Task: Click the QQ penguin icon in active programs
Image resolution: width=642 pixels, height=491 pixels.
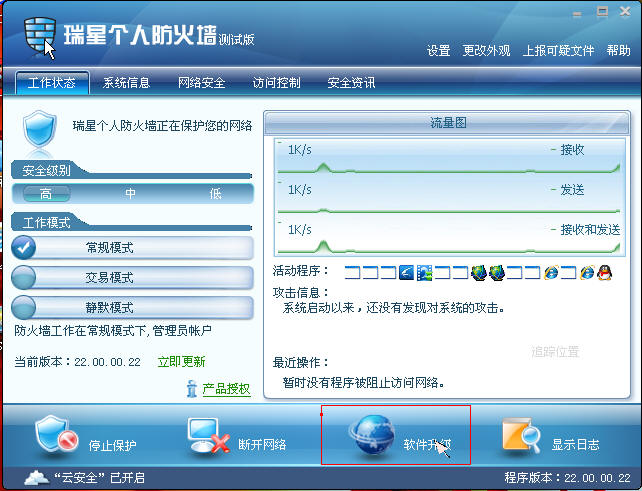Action: pos(605,272)
